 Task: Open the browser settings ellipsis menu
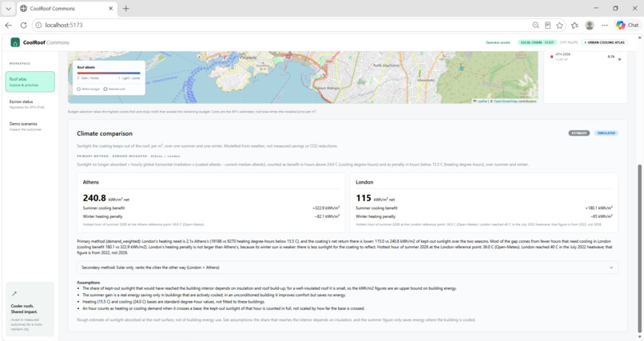pyautogui.click(x=605, y=25)
